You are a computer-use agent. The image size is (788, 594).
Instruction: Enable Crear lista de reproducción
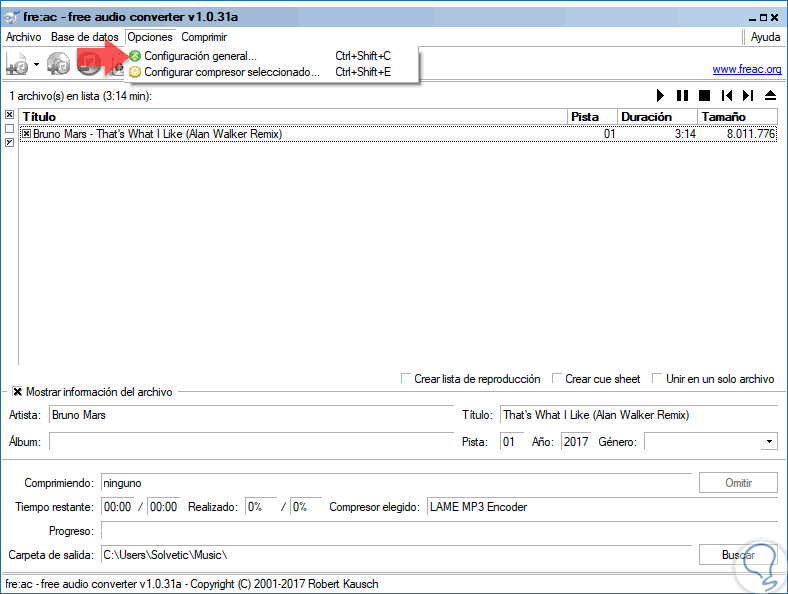click(x=406, y=378)
